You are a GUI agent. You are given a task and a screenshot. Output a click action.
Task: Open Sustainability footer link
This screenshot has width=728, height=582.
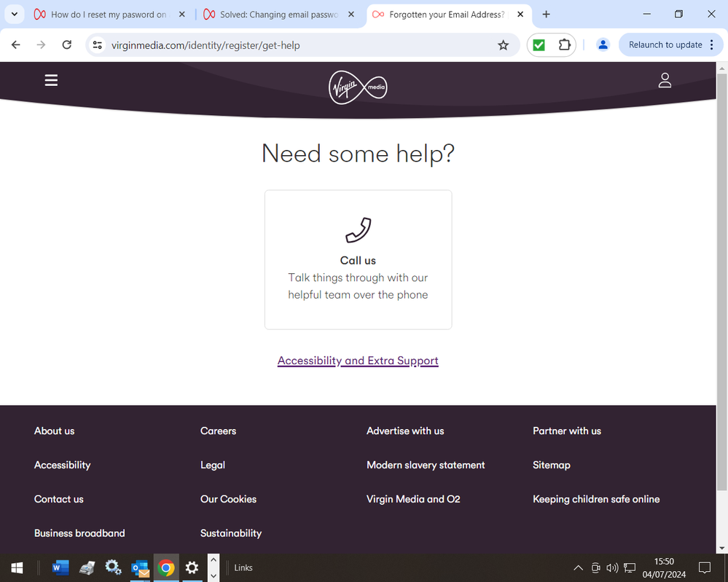pyautogui.click(x=231, y=533)
